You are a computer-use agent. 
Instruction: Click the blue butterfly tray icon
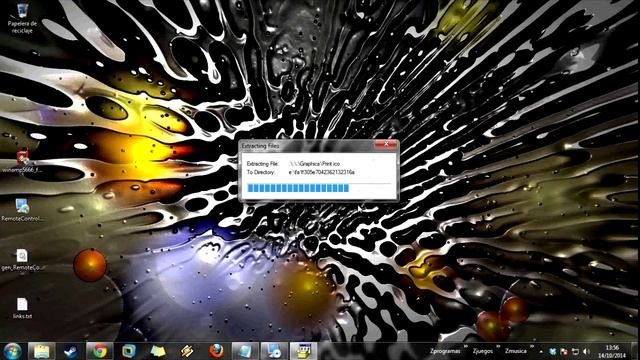pyautogui.click(x=553, y=351)
